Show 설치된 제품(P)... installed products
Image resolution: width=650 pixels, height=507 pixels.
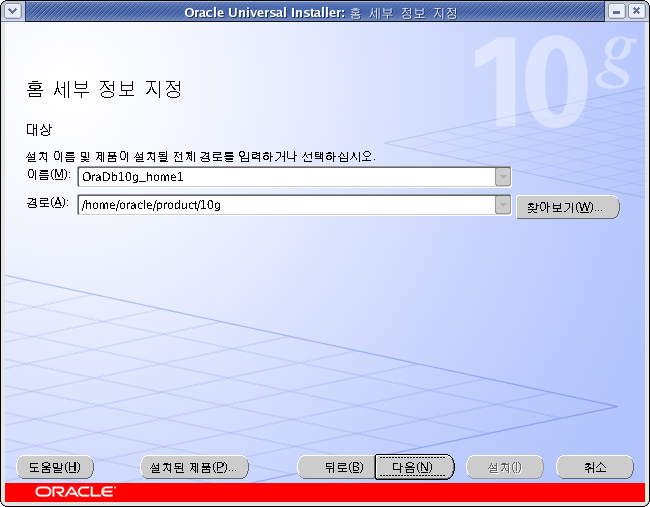(x=194, y=467)
